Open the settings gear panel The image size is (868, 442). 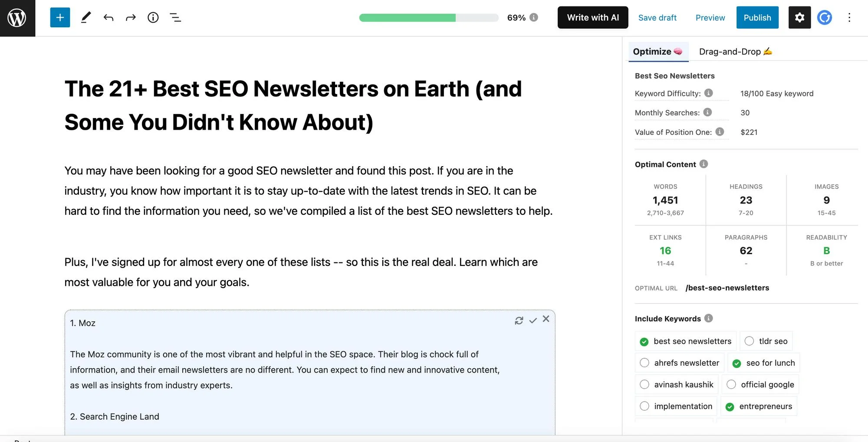(x=799, y=18)
